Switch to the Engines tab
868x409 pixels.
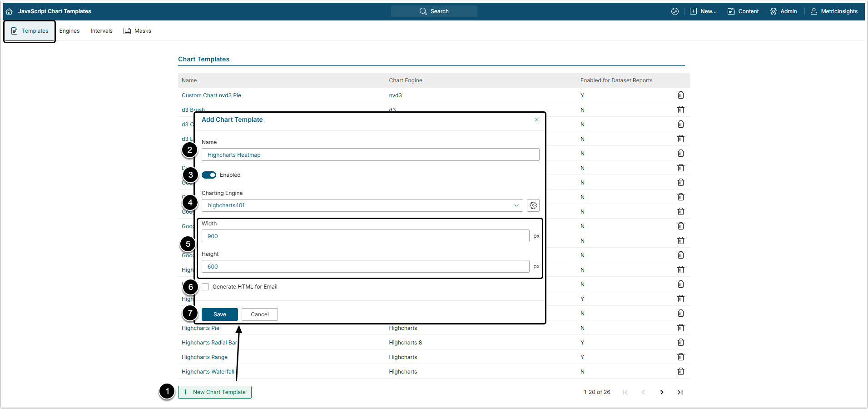coord(69,31)
